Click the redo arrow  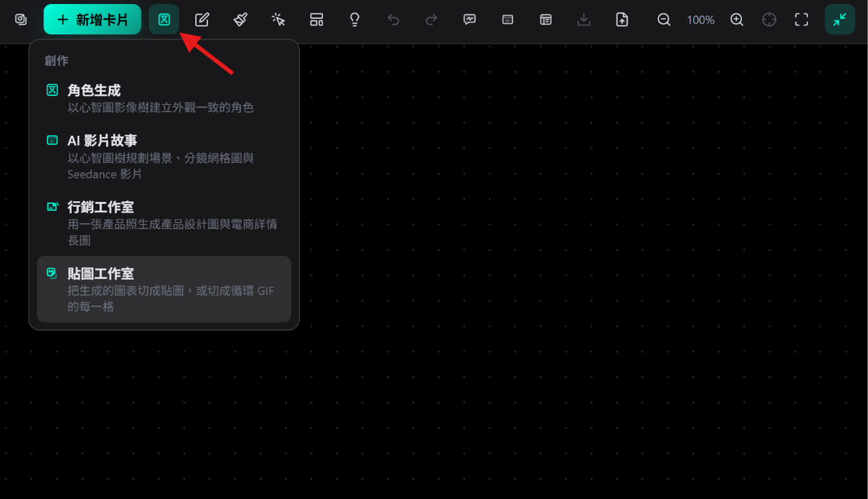pyautogui.click(x=431, y=20)
